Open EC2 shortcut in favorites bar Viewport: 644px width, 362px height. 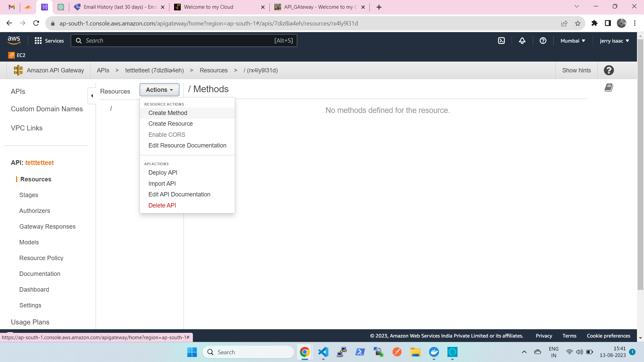pos(17,55)
